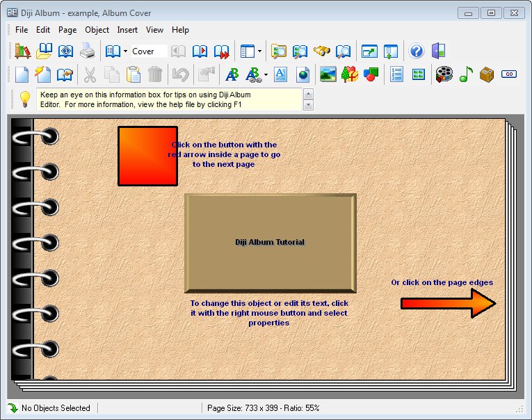Open the album library bookshelf icon
The height and width of the screenshot is (420, 532).
pyautogui.click(x=23, y=51)
